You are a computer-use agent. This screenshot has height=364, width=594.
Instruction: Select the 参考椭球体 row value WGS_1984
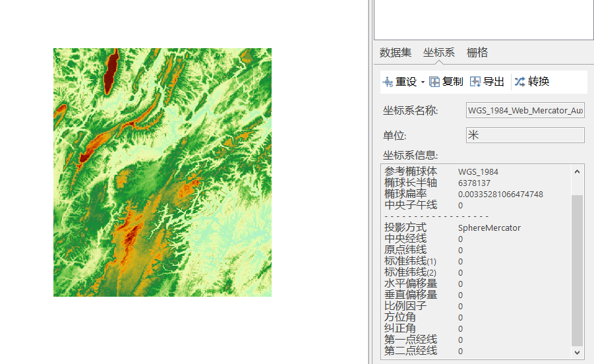(478, 172)
